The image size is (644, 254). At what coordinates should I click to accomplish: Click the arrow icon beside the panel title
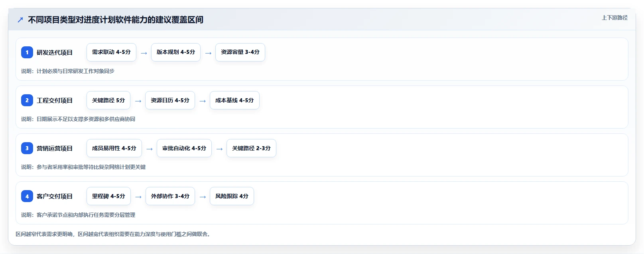20,20
